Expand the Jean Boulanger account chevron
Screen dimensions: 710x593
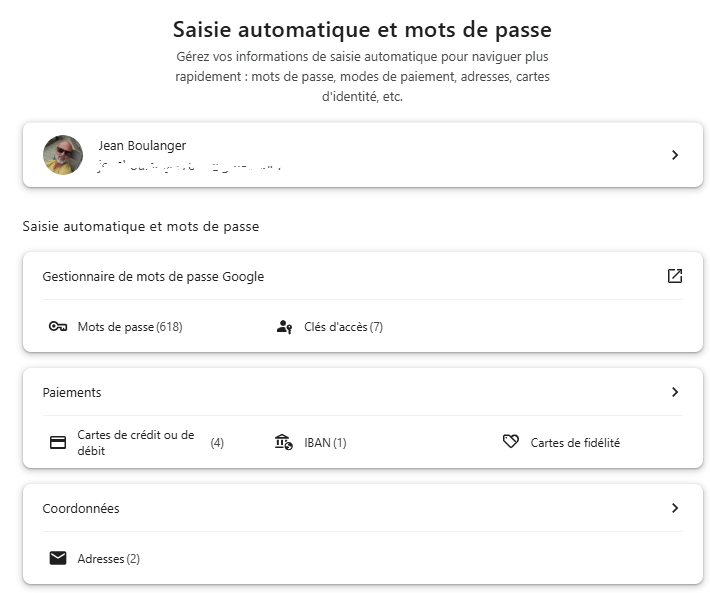[x=675, y=155]
